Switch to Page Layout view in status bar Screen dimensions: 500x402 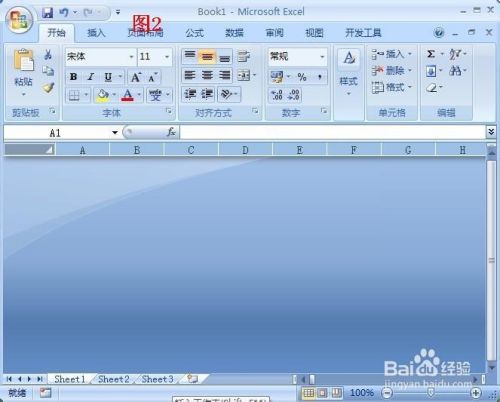pos(322,393)
